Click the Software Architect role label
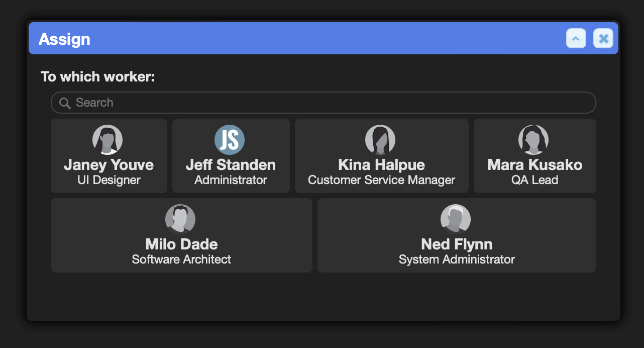This screenshot has width=644, height=348. tap(181, 259)
